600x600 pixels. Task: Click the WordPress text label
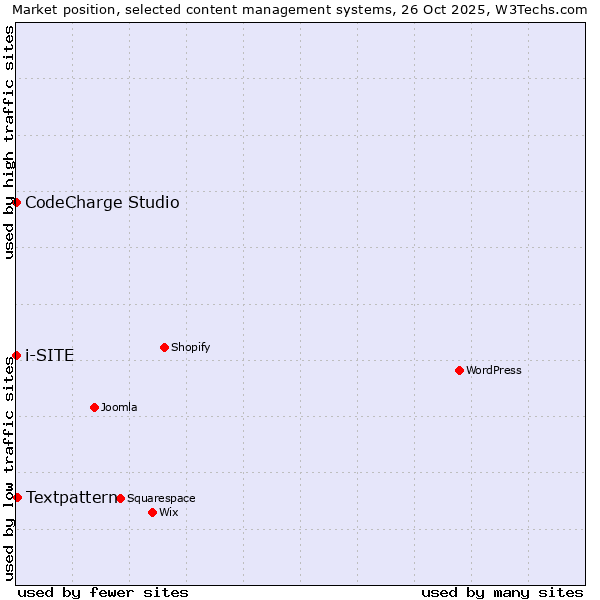(494, 371)
